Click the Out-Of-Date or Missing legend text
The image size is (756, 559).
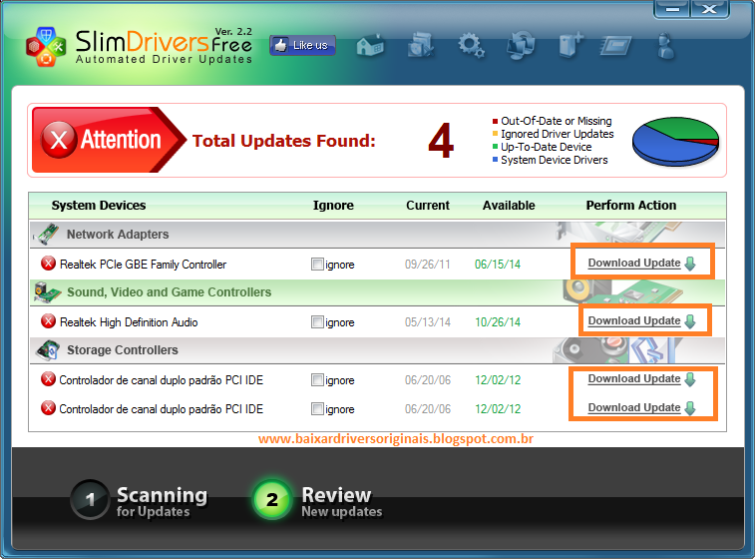click(556, 121)
